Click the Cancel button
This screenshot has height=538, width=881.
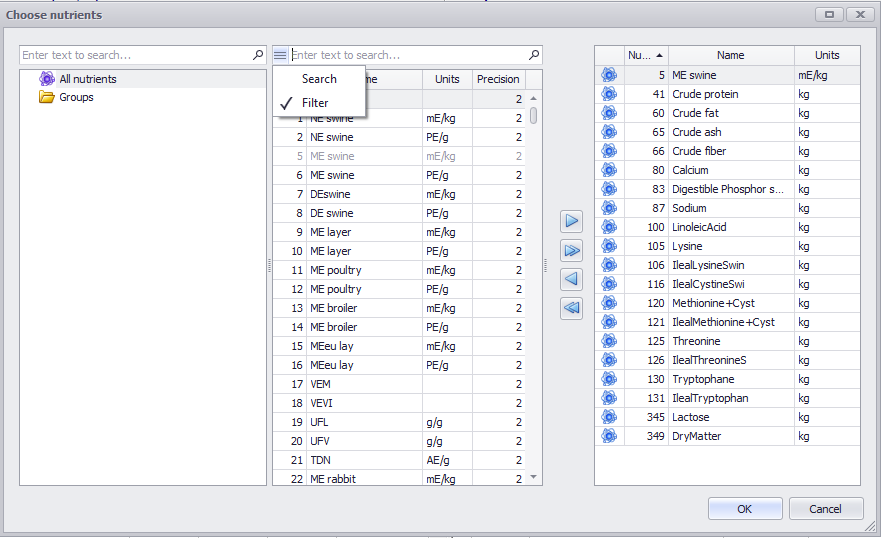click(825, 509)
